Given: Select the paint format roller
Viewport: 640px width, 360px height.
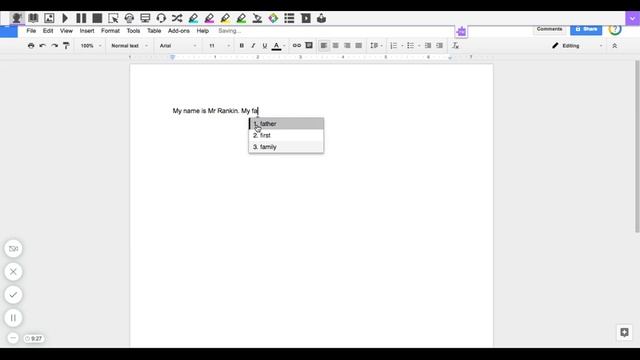Looking at the screenshot, I should (66, 46).
